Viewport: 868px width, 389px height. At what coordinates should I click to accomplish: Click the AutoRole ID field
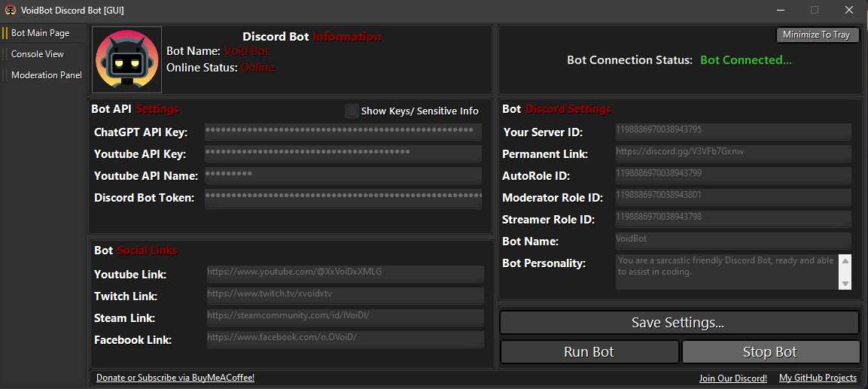click(x=733, y=175)
